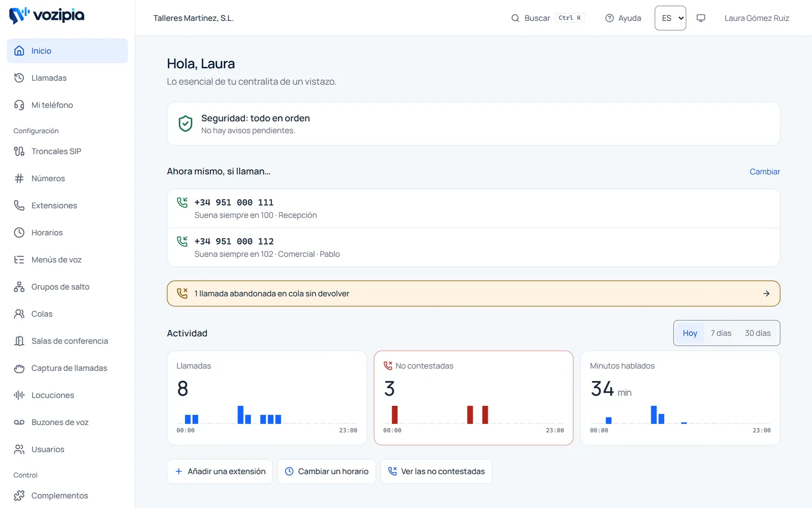Click the Captura de llamadas icon

[x=19, y=368]
